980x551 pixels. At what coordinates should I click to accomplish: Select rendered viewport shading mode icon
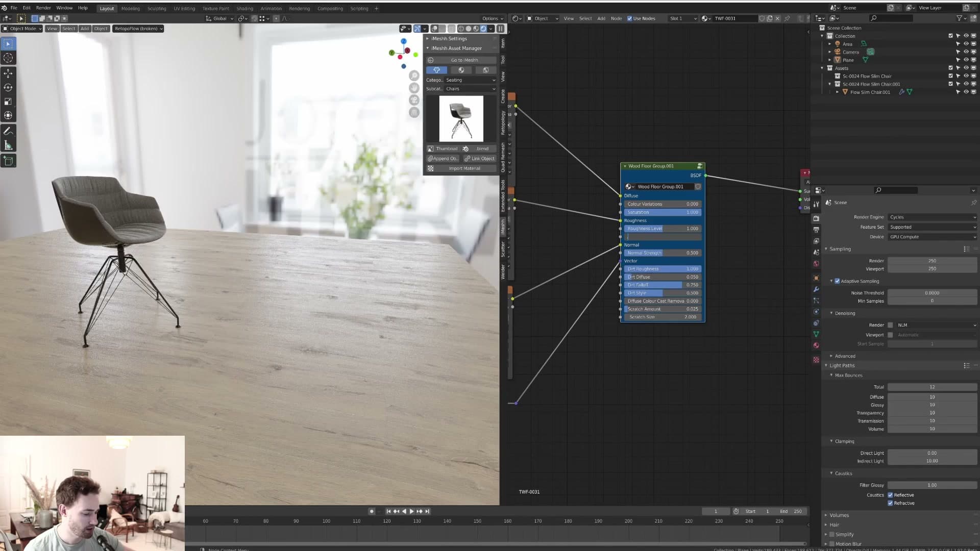tap(483, 29)
